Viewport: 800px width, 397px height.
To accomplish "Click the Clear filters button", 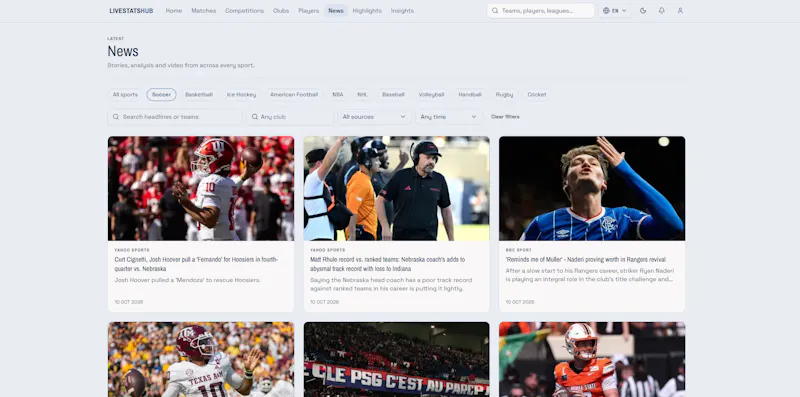I will [505, 117].
